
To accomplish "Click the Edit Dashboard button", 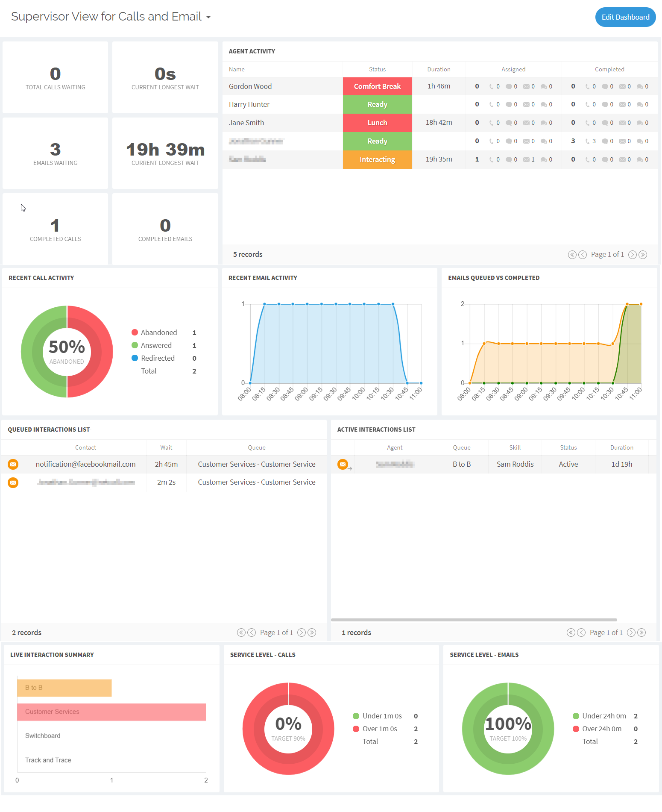I will tap(625, 17).
